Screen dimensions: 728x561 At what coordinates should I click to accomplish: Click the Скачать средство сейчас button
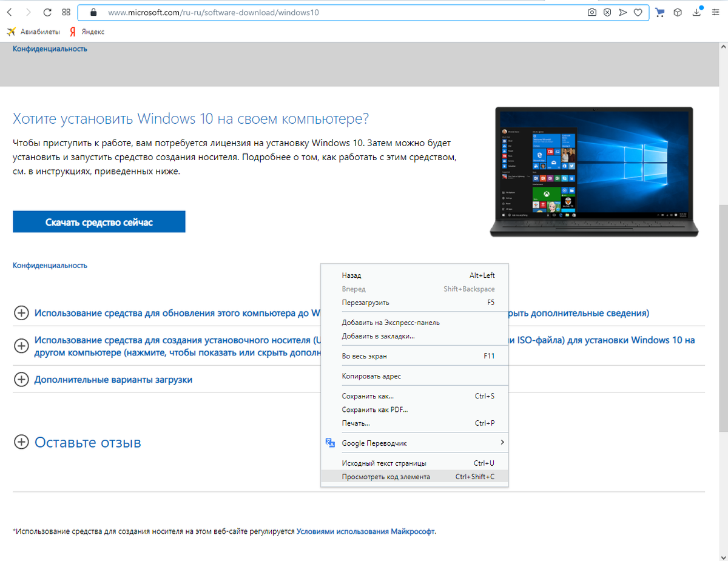tap(99, 222)
